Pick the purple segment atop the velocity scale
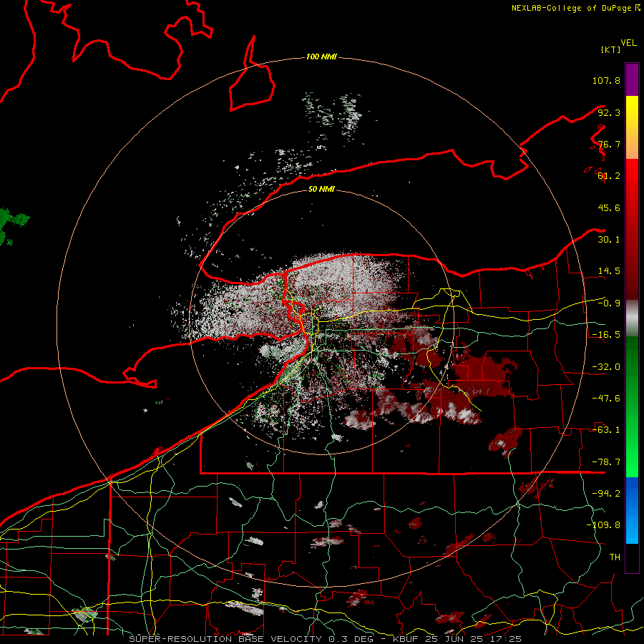This screenshot has width=644, height=644. (632, 79)
